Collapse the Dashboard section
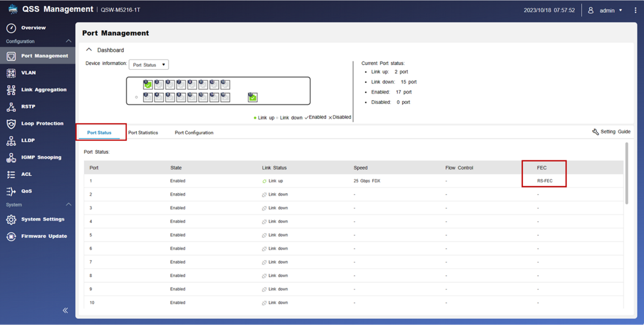Image resolution: width=644 pixels, height=325 pixels. pyautogui.click(x=89, y=50)
